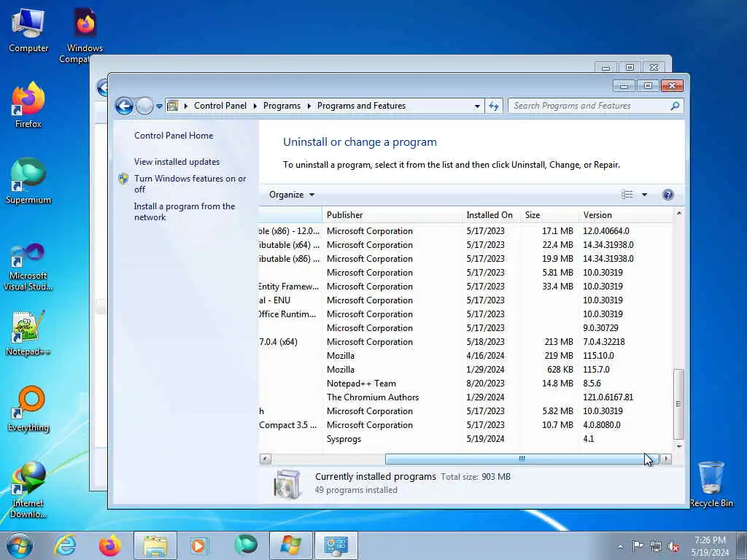The width and height of the screenshot is (747, 560).
Task: Open the Firefox desktop shortcut
Action: [28, 105]
